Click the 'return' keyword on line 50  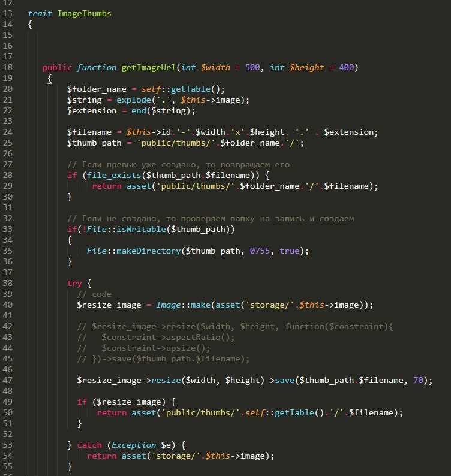pos(112,413)
